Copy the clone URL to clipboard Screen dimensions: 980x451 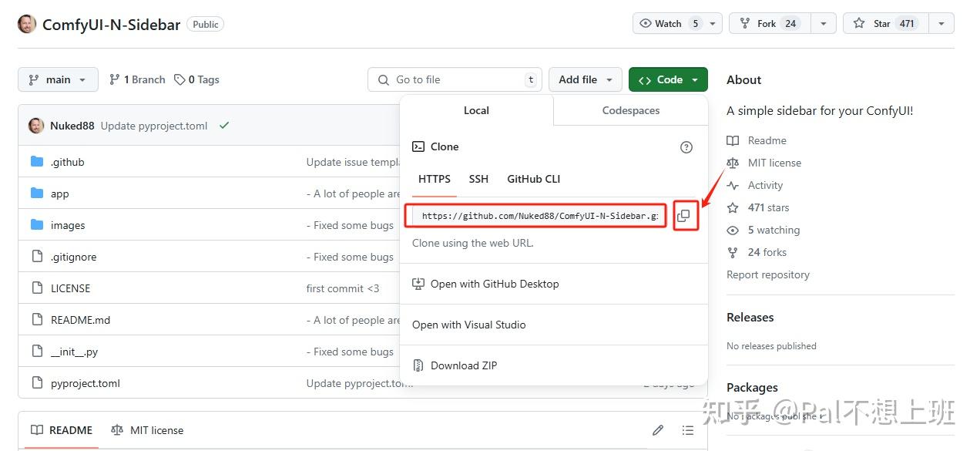pyautogui.click(x=683, y=216)
